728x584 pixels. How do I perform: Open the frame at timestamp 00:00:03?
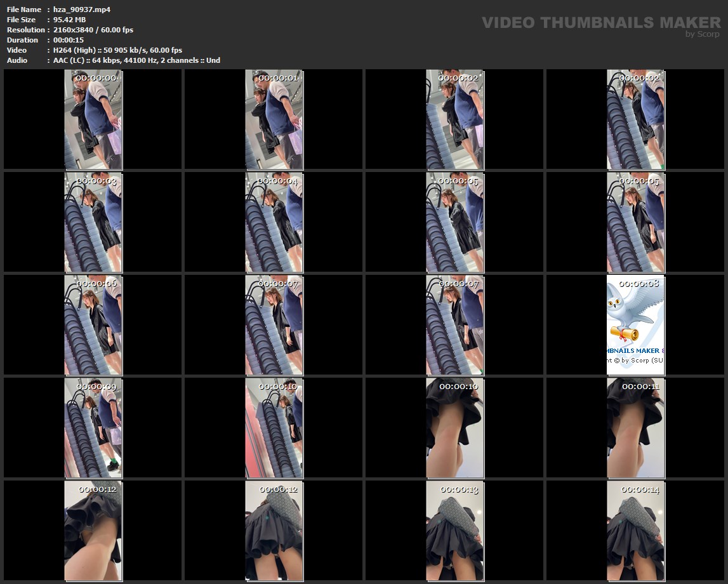click(x=93, y=222)
